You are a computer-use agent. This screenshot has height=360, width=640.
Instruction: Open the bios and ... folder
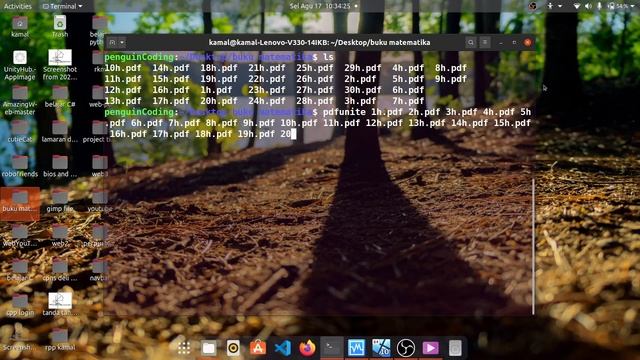point(60,166)
